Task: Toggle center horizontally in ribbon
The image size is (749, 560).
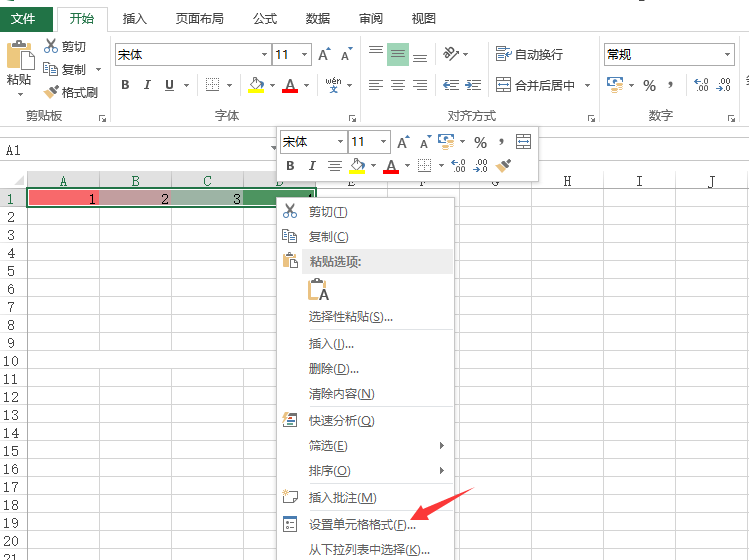Action: (x=398, y=85)
